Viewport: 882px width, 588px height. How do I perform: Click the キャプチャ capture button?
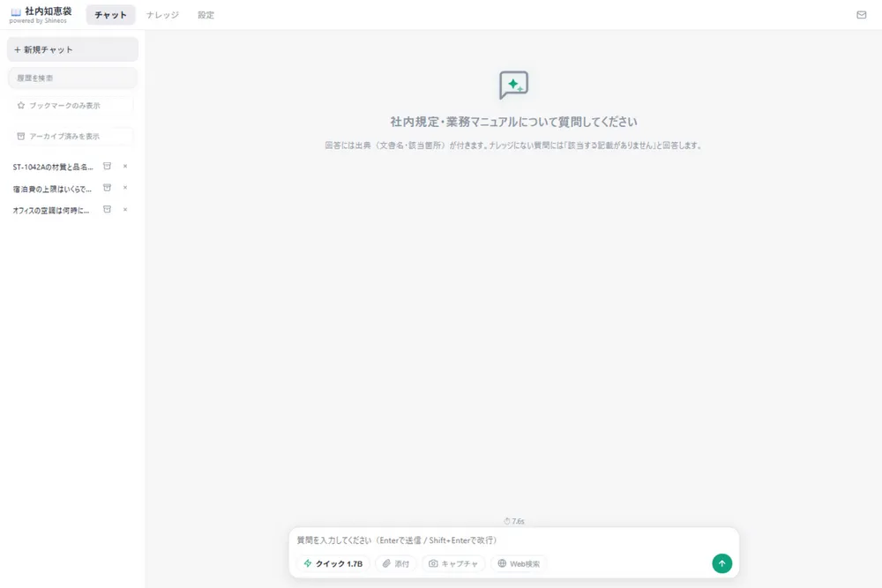(453, 563)
